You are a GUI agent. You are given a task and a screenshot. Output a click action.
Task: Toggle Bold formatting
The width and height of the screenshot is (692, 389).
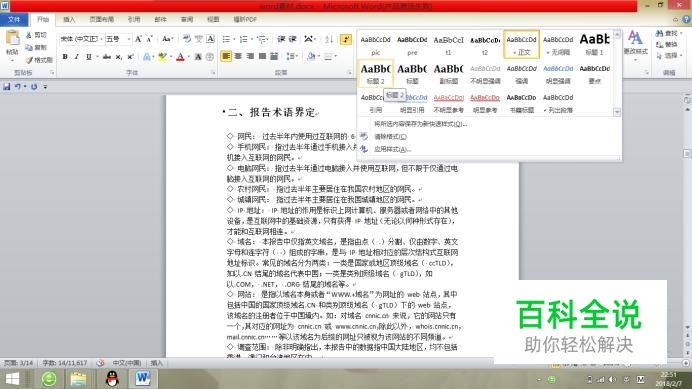click(65, 57)
